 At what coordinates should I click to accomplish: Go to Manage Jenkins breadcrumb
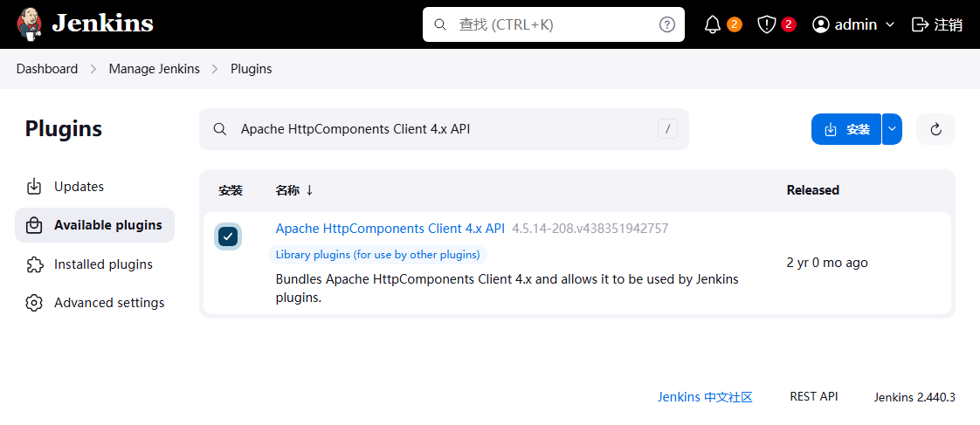pos(155,69)
